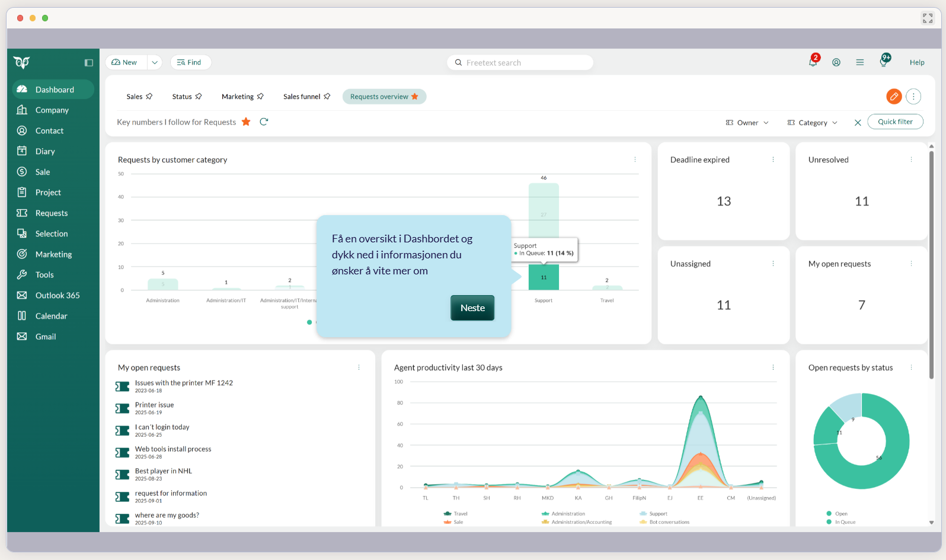946x560 pixels.
Task: Click the Marketing target icon in sidebar
Action: [x=22, y=254]
